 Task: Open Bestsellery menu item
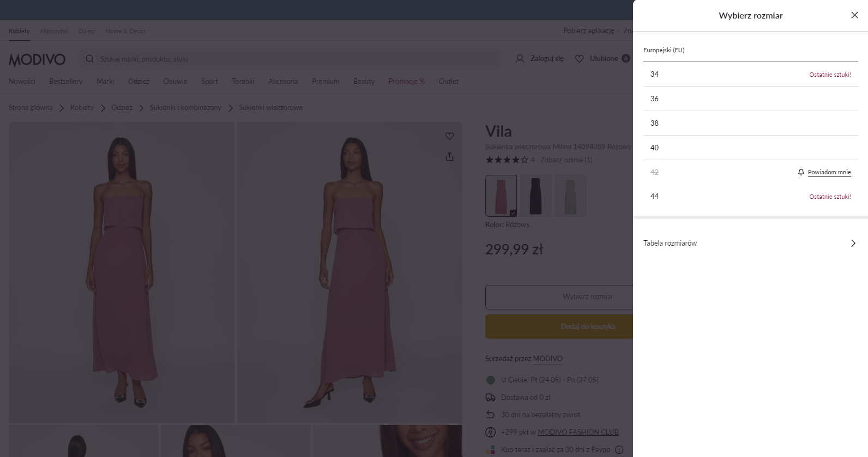point(66,81)
